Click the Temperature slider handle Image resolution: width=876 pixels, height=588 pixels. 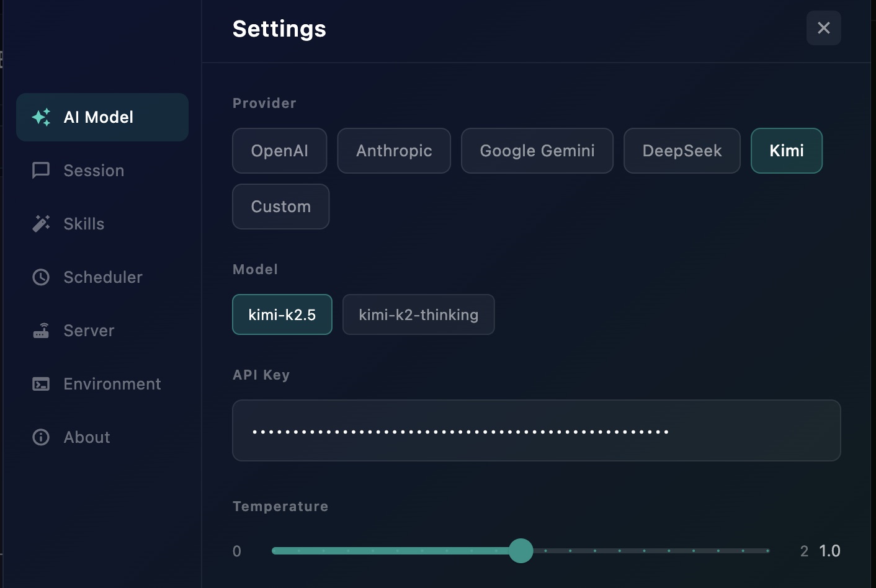click(521, 551)
